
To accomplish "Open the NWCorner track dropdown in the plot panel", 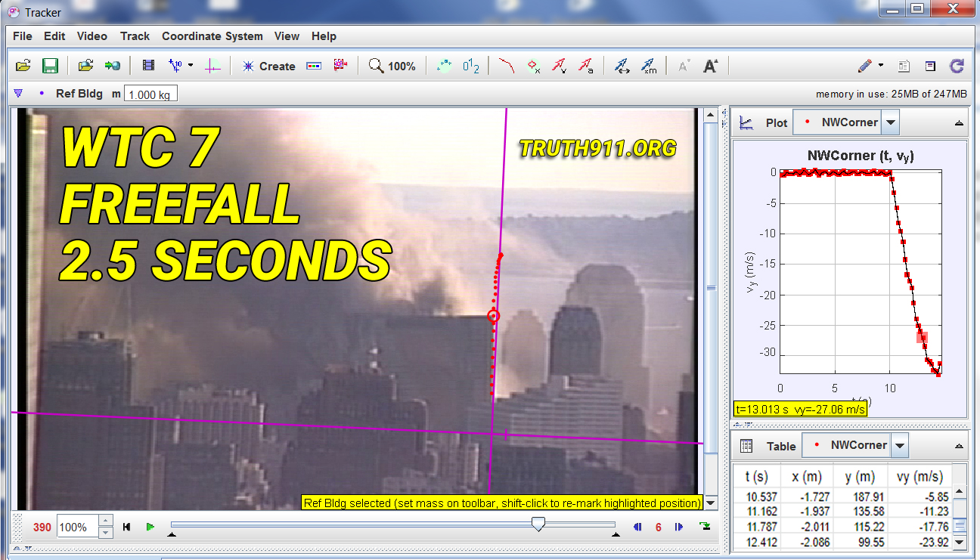I will 890,122.
